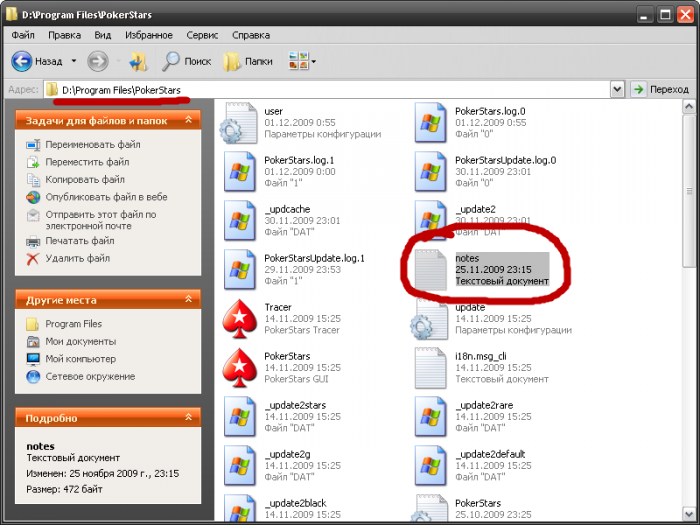Open the Сервис menu
Image resolution: width=700 pixels, height=525 pixels.
pos(202,35)
